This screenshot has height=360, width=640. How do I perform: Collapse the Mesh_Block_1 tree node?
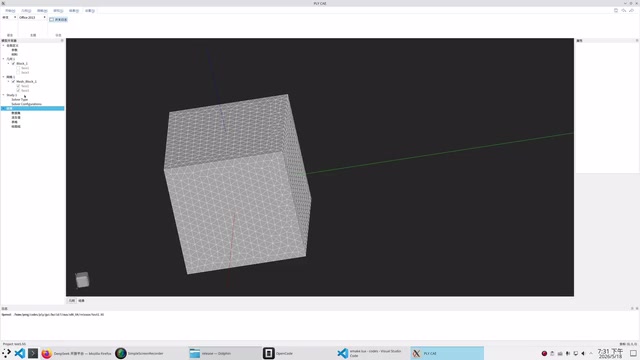8,82
